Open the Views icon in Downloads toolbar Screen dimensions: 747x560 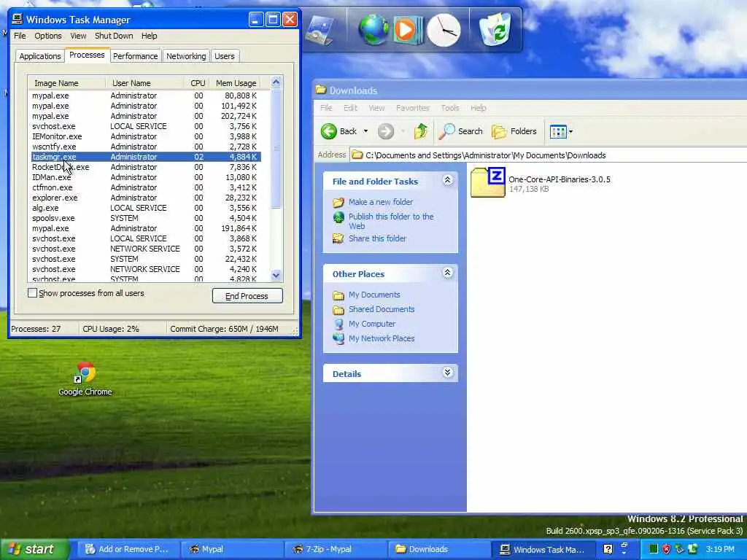(557, 131)
